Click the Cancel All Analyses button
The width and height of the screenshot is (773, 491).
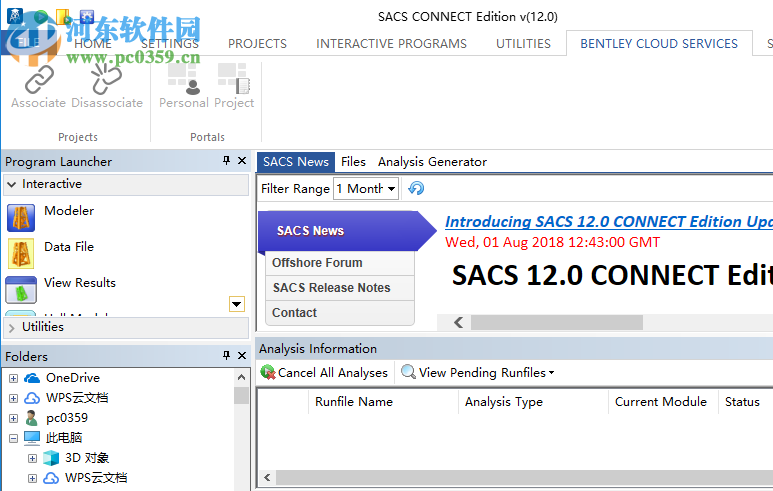pyautogui.click(x=324, y=373)
